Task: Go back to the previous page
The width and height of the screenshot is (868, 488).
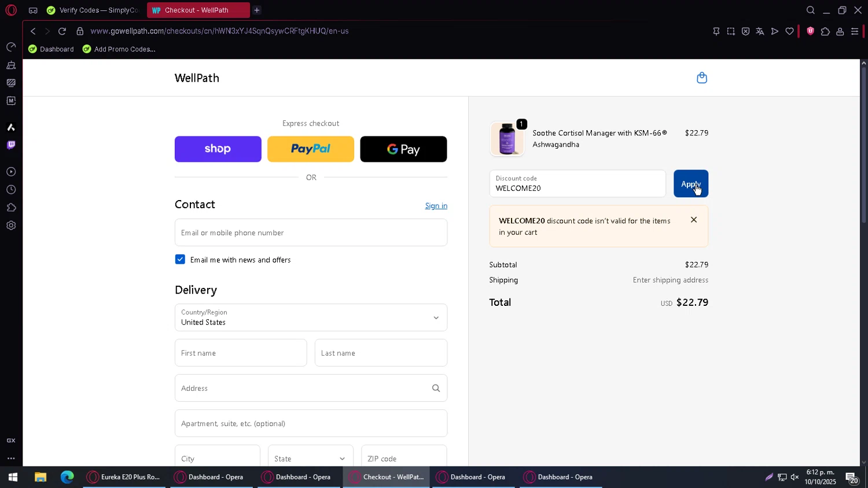Action: coord(33,31)
